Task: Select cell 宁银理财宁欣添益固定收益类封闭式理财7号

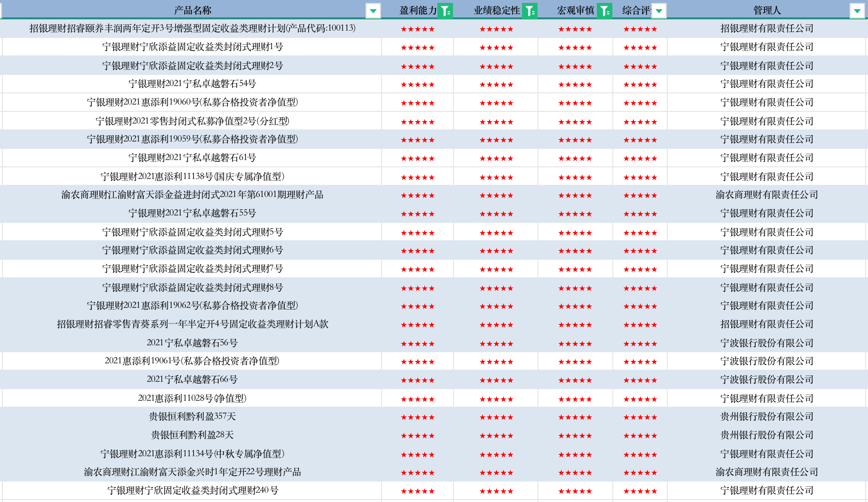Action: click(x=192, y=269)
